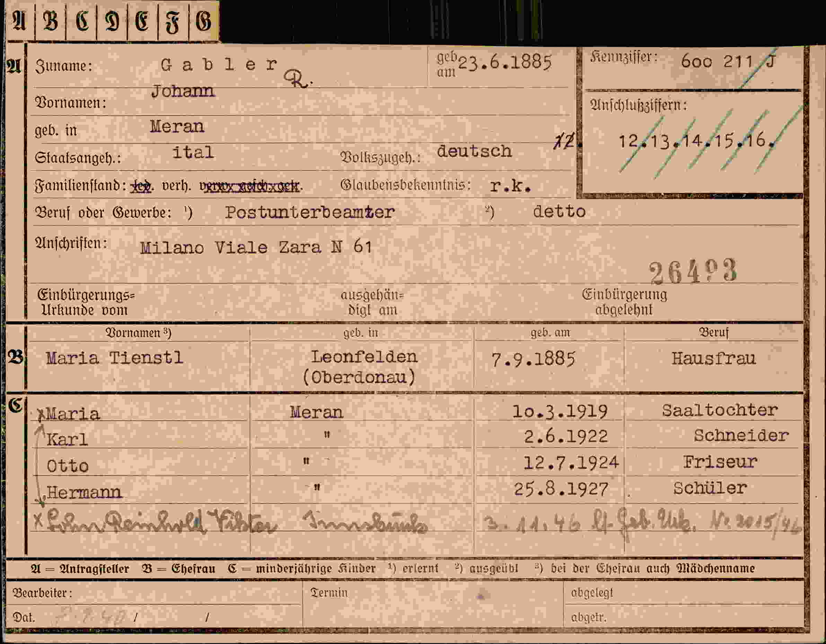The height and width of the screenshot is (644, 826).
Task: Click citizenship value 'ital'
Action: tap(193, 152)
